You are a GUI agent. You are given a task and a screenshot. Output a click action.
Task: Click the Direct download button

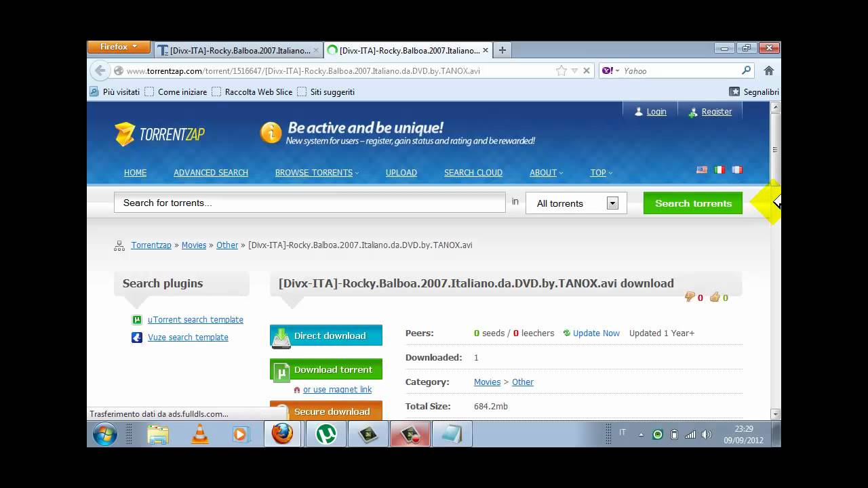click(x=326, y=336)
